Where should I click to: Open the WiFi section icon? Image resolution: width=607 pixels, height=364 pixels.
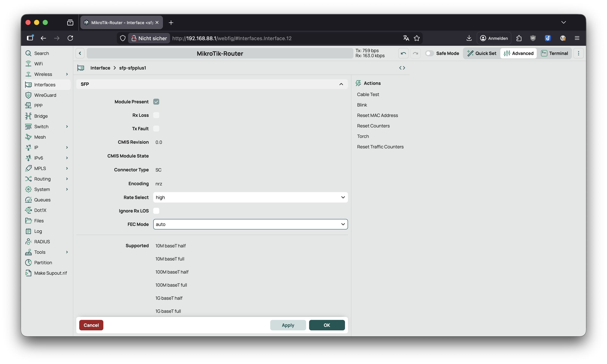click(28, 64)
